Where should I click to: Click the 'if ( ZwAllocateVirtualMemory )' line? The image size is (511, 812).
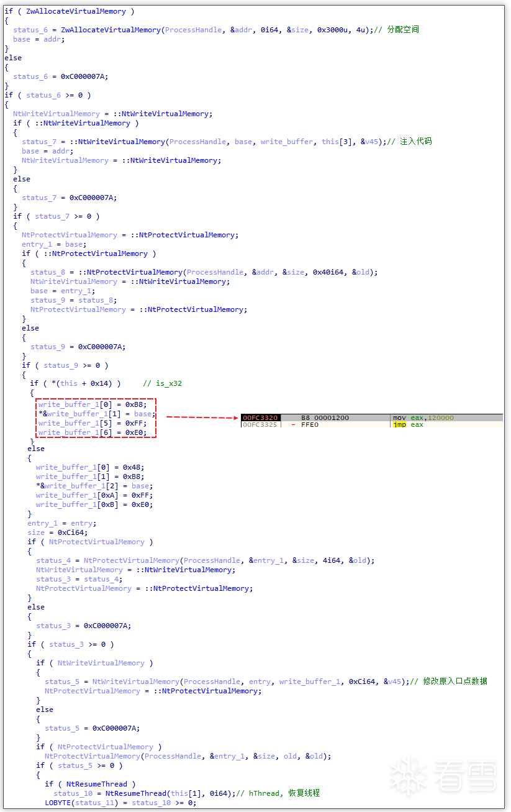tap(70, 11)
